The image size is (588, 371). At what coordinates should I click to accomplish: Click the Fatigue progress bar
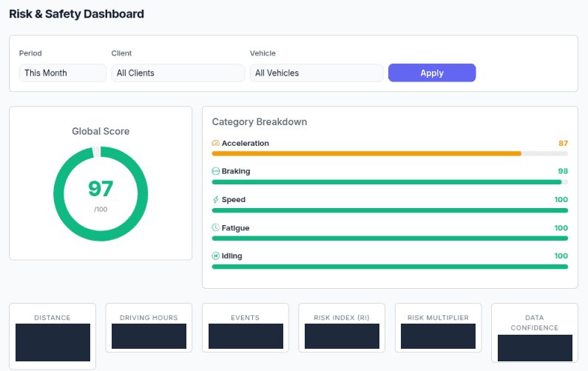point(390,238)
